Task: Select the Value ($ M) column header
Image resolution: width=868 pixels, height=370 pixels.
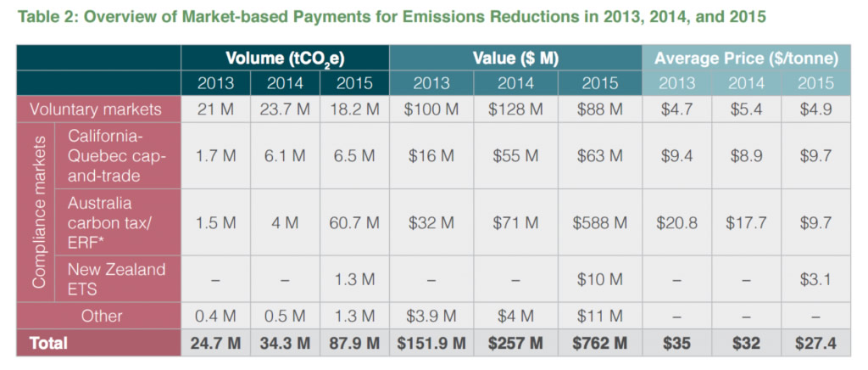Action: click(515, 59)
